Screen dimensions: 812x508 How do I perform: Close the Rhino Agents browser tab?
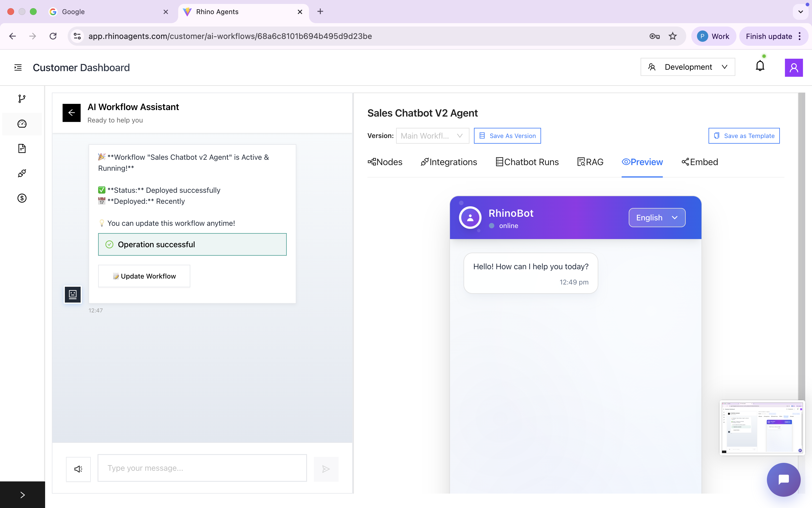(300, 12)
